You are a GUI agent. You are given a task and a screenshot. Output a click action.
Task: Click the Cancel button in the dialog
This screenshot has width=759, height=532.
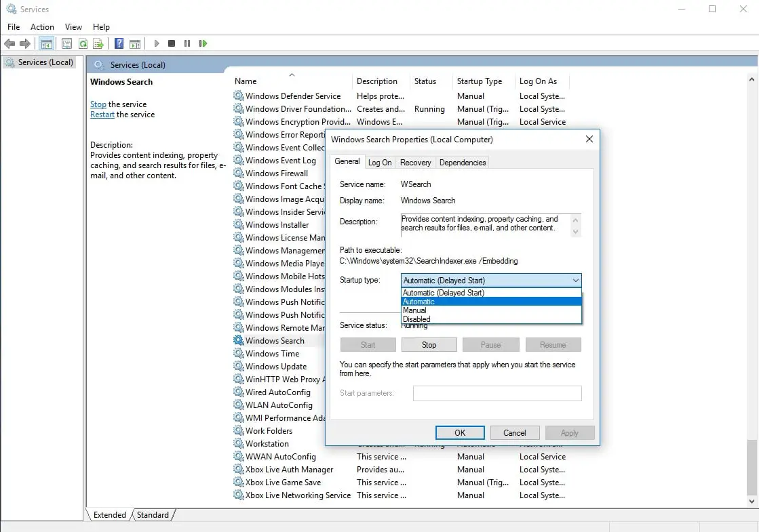515,433
